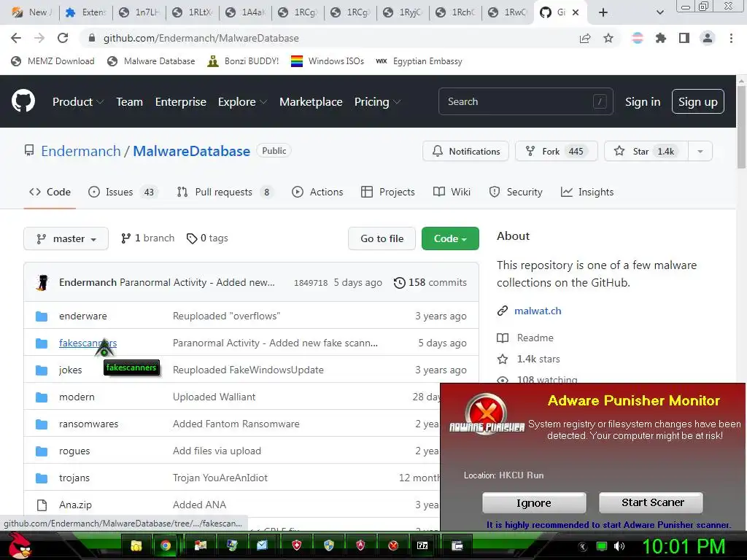The width and height of the screenshot is (747, 560).
Task: Click the share page icon in address bar
Action: coord(585,38)
